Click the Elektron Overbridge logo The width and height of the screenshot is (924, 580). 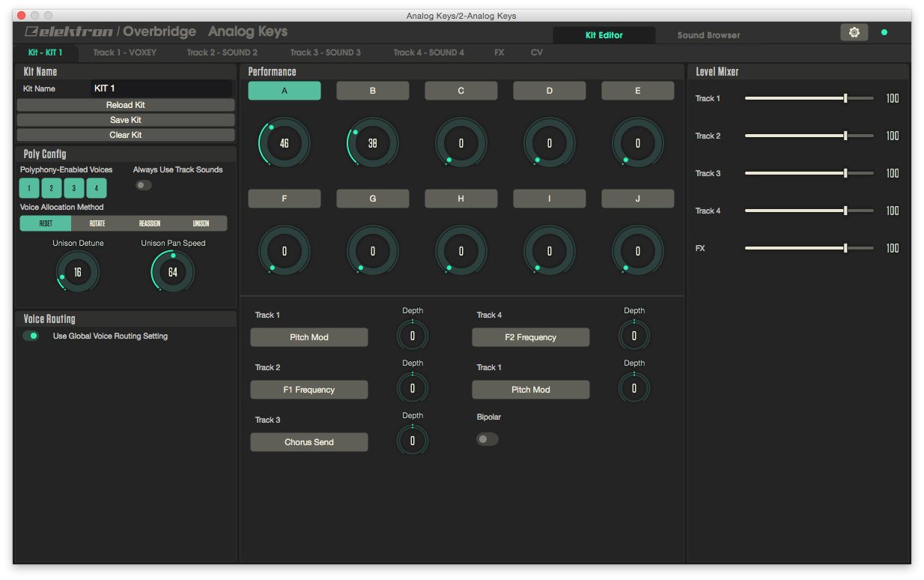click(110, 31)
